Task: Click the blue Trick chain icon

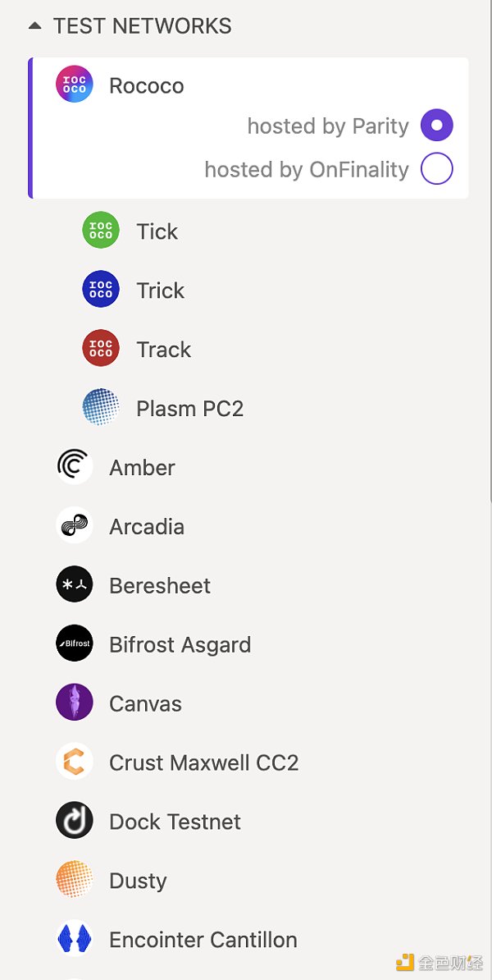Action: click(x=101, y=290)
